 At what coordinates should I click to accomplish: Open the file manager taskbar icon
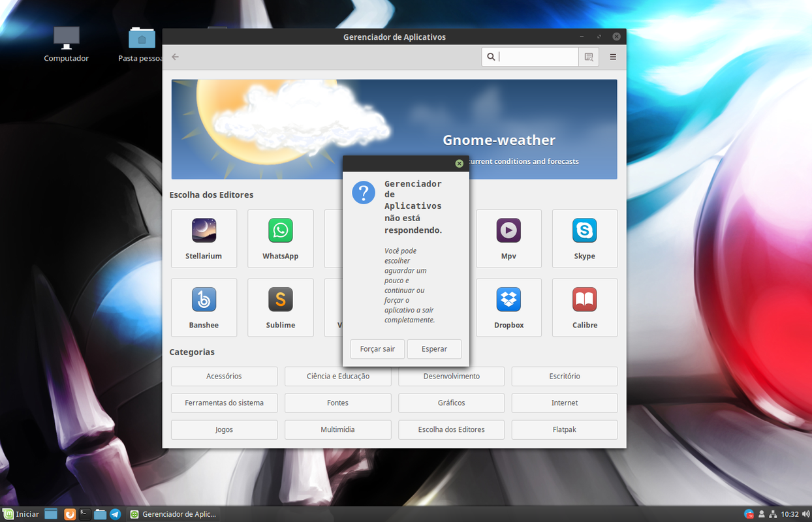[x=100, y=514]
